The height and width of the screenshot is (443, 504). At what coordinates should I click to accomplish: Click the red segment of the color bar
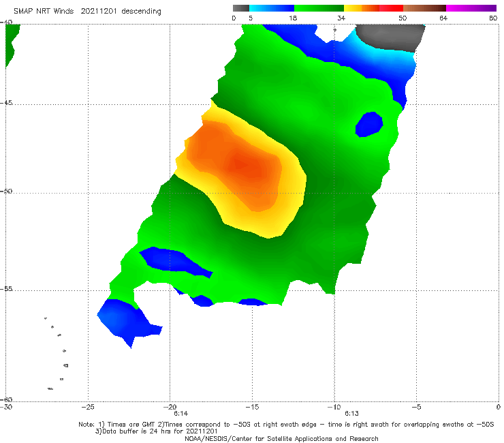[391, 8]
